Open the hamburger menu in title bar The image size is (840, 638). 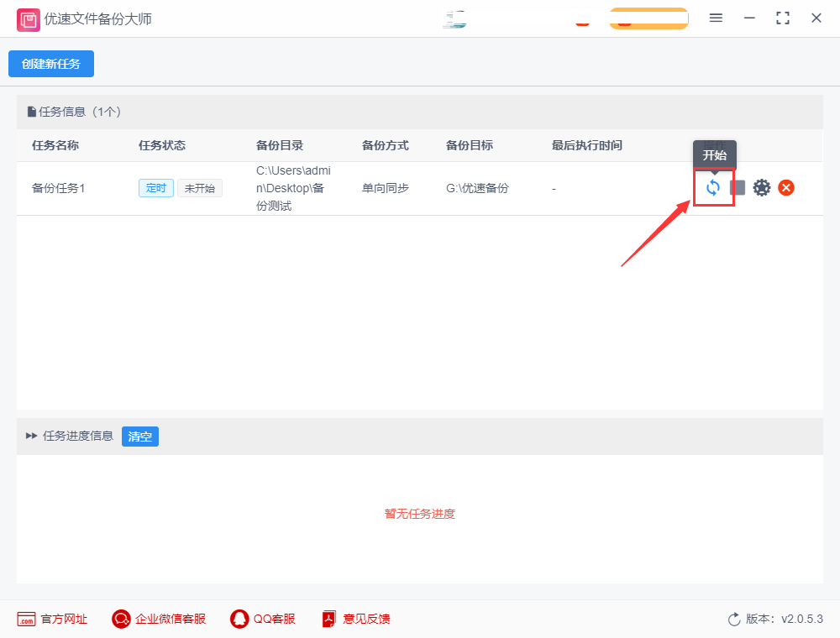coord(716,18)
